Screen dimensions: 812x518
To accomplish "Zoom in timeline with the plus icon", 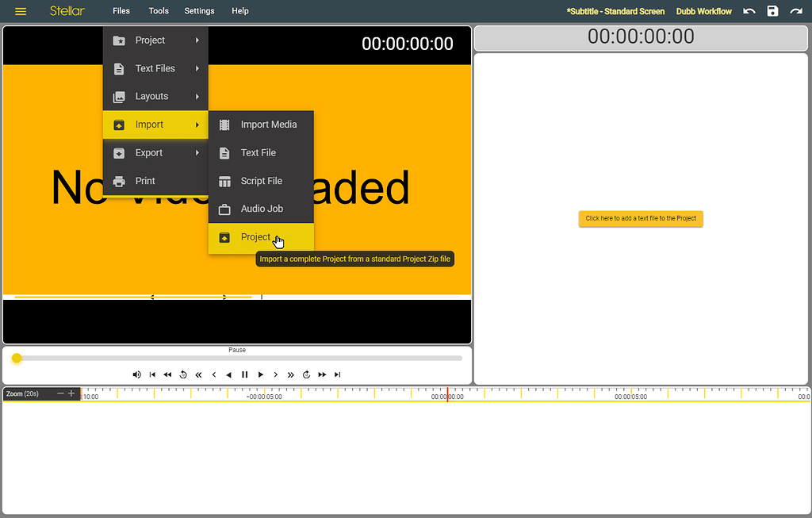I will point(71,393).
